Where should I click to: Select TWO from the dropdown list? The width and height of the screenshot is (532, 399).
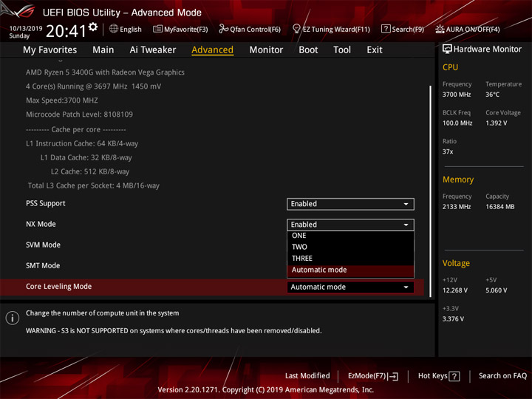coord(350,247)
